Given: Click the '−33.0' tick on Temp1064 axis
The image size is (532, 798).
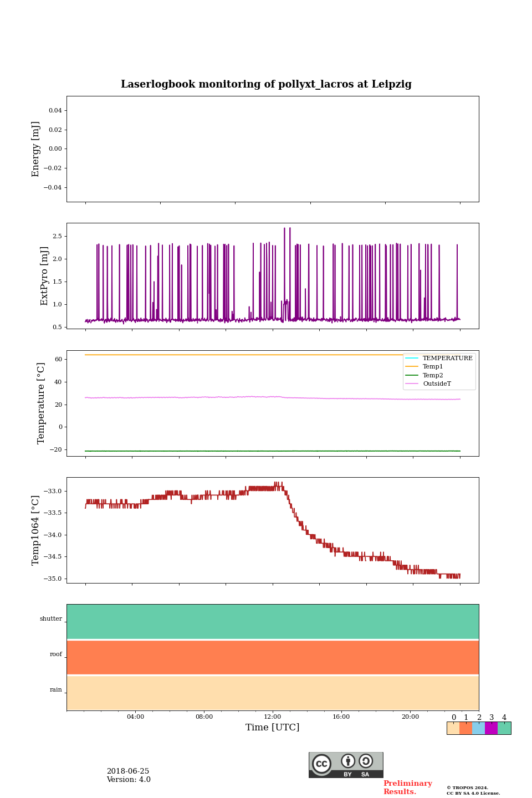Looking at the screenshot, I should [53, 491].
